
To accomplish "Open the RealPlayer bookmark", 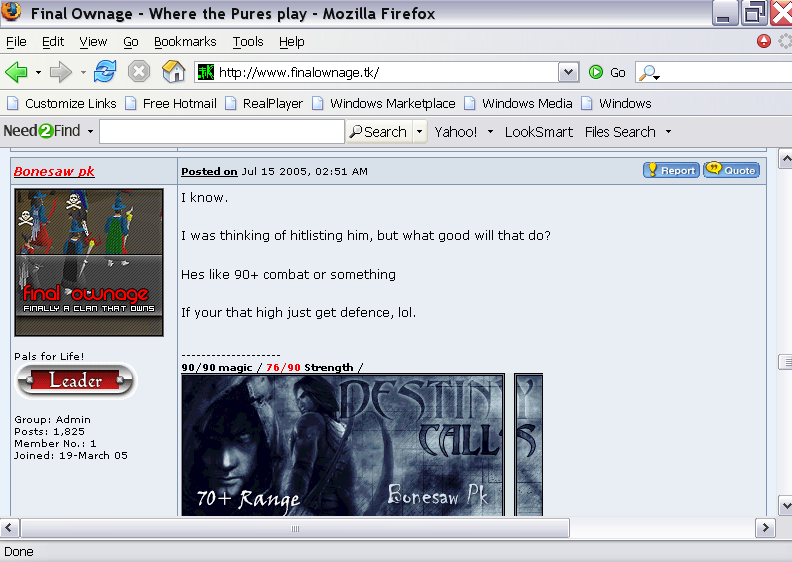I will pyautogui.click(x=273, y=104).
